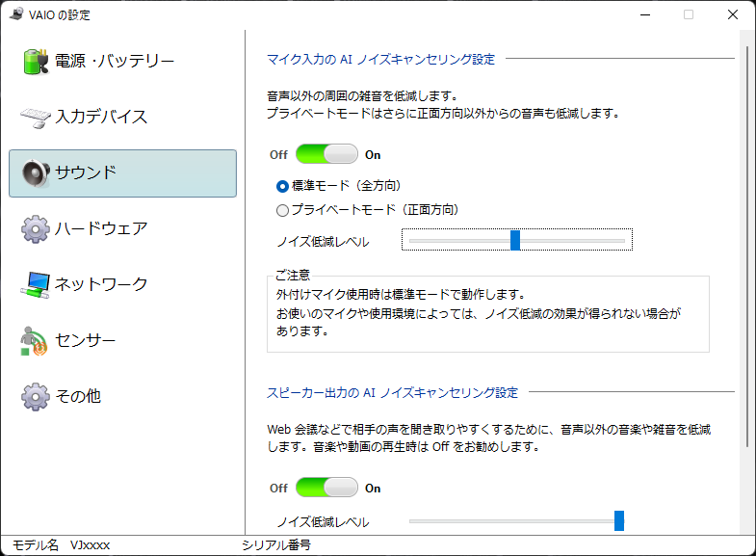Click the ご注意 group label
Viewport: 756px width, 556px height.
(x=293, y=276)
